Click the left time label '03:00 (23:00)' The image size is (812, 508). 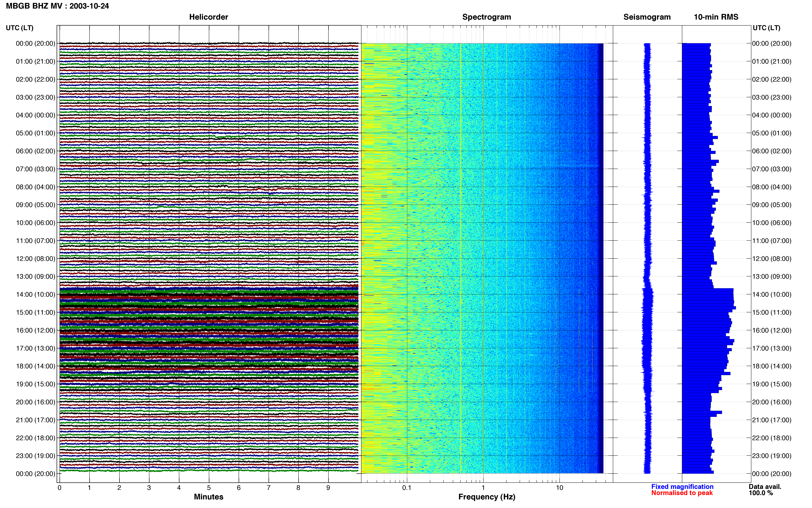point(36,97)
